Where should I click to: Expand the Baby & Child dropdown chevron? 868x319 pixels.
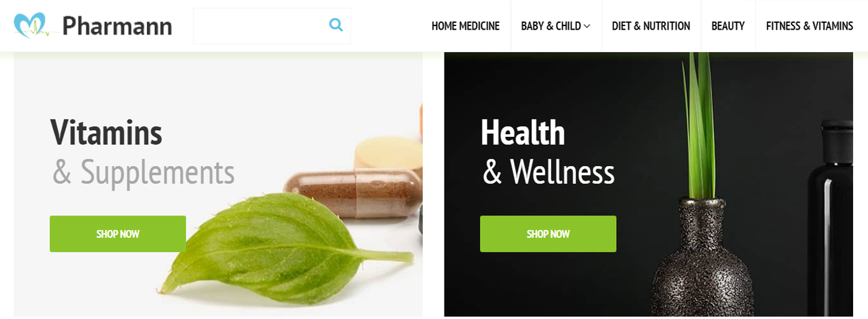pos(587,26)
